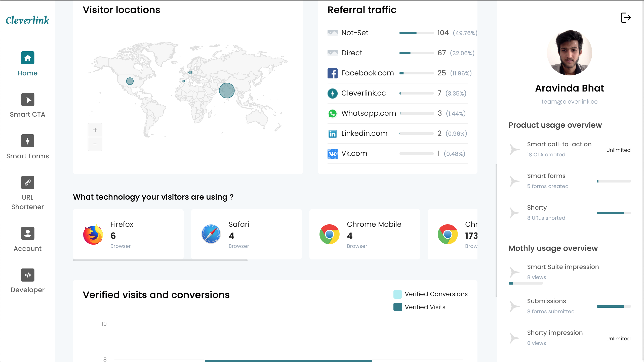Click the Whatsapp.com referral icon
This screenshot has width=644, height=362.
(332, 113)
